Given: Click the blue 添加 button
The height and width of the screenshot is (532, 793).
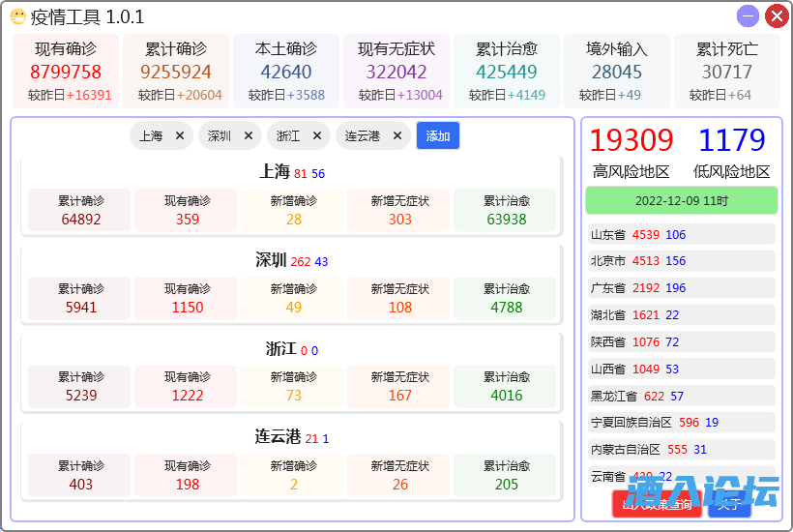Looking at the screenshot, I should pyautogui.click(x=438, y=136).
